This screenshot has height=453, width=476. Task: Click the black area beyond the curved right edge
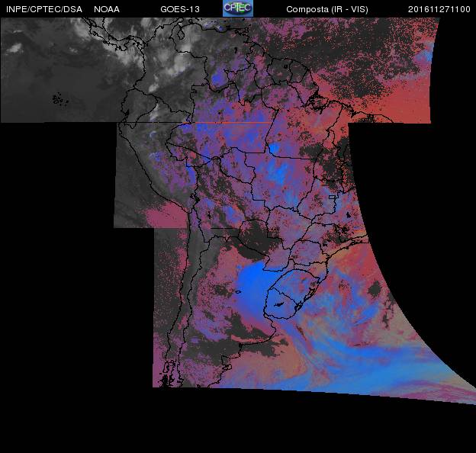(427, 229)
